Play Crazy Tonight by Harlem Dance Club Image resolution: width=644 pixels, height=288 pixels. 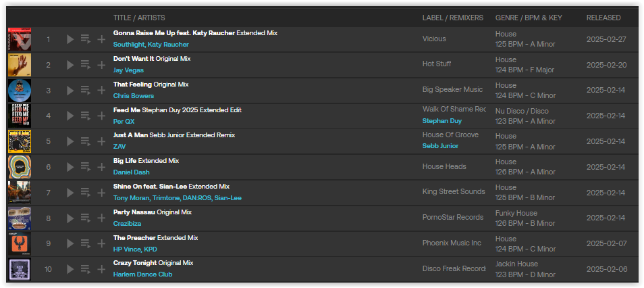[70, 269]
